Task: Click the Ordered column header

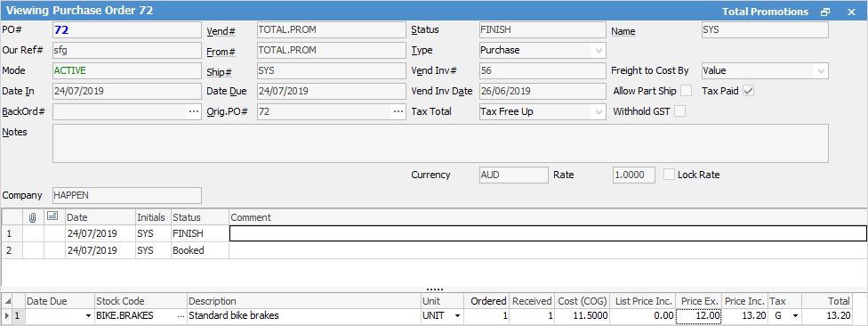Action: (486, 301)
